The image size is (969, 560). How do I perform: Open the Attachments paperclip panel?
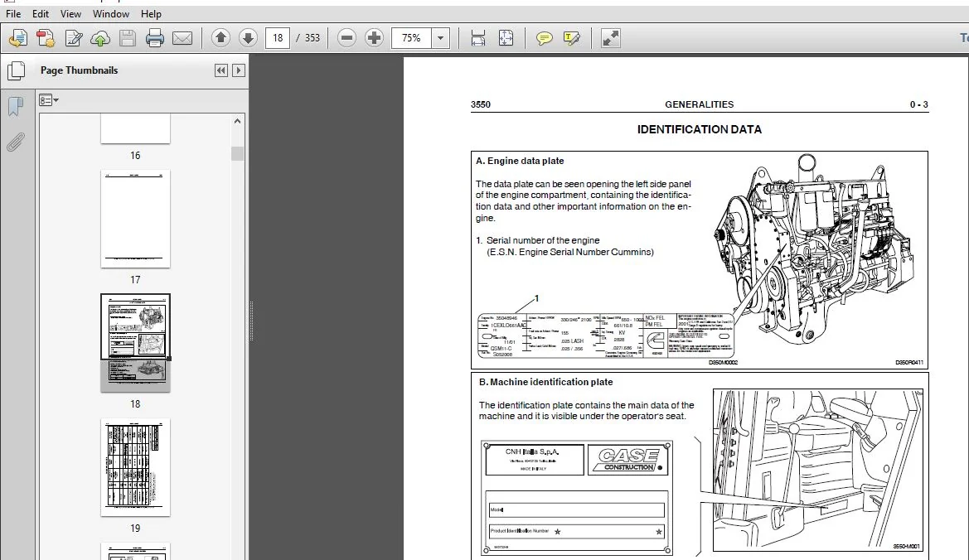click(x=16, y=142)
